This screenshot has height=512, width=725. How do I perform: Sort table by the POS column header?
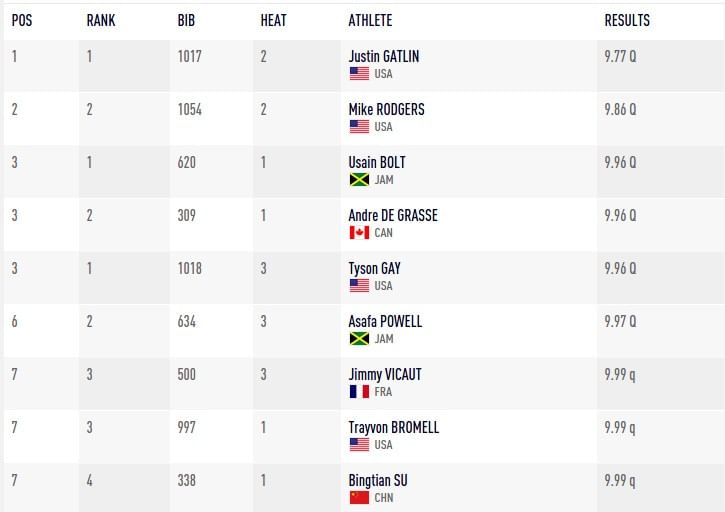(x=22, y=20)
